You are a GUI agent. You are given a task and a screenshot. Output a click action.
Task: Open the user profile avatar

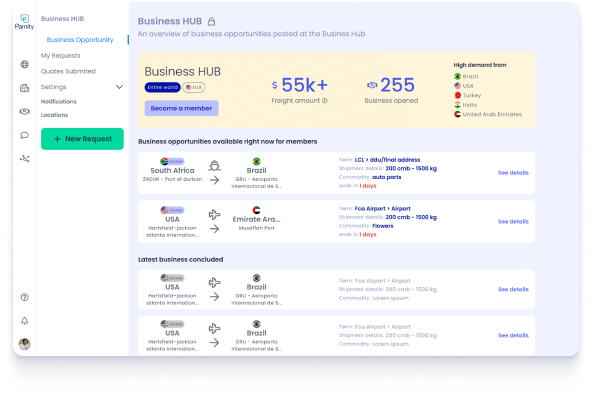[25, 344]
